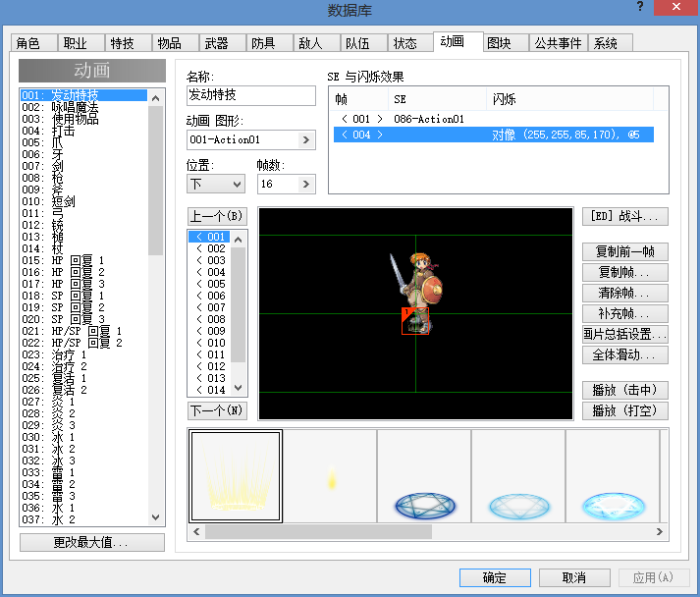Open the 动画图形 file chooser arrow
Screen dimensions: 700x597
click(306, 140)
